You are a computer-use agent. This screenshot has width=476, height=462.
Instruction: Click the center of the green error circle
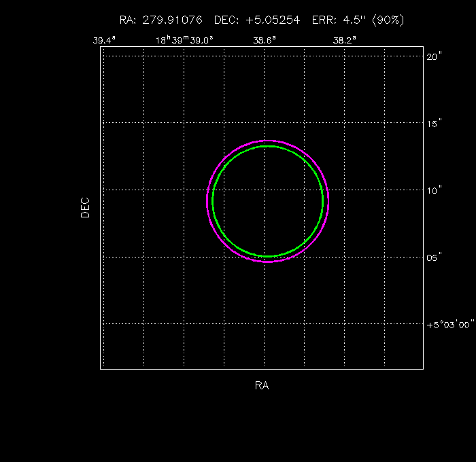[268, 201]
